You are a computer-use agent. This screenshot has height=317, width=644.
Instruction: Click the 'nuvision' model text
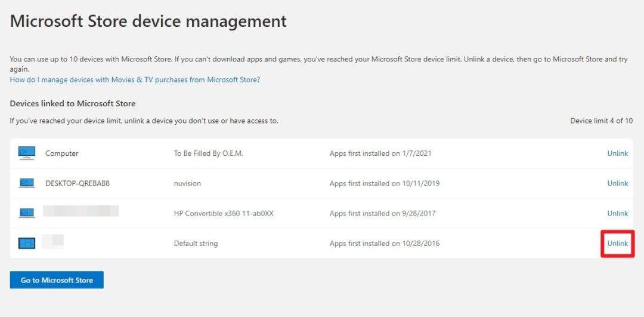(187, 183)
